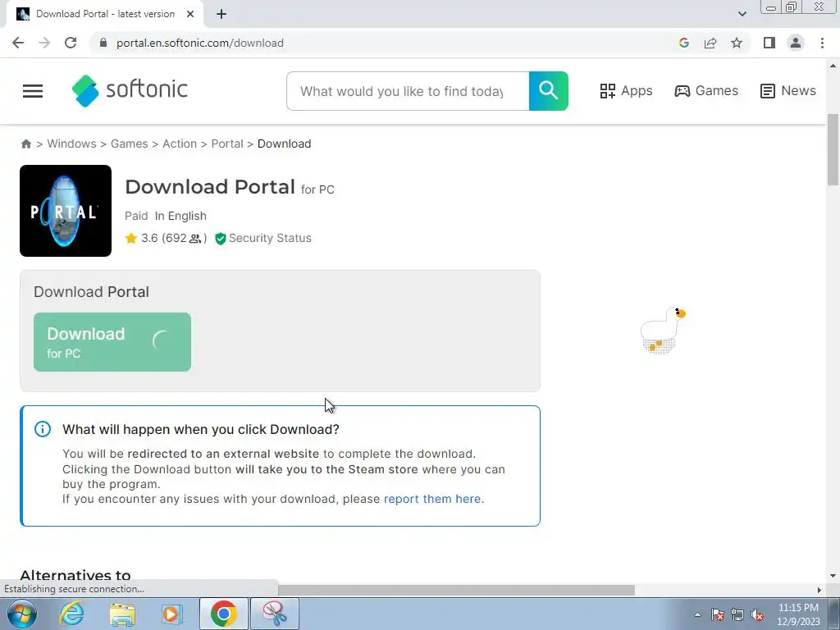Screen dimensions: 840x630
Task: Click the lock icon in the address bar
Action: 103,43
